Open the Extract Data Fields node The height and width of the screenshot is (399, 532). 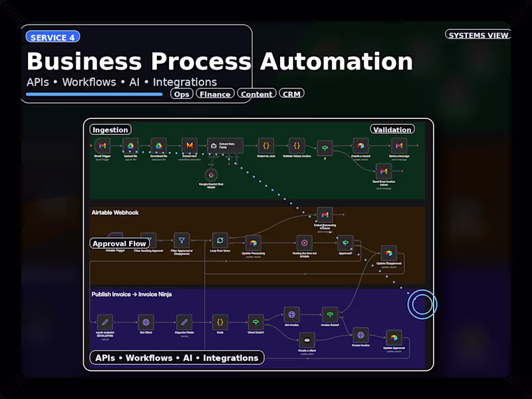click(224, 145)
